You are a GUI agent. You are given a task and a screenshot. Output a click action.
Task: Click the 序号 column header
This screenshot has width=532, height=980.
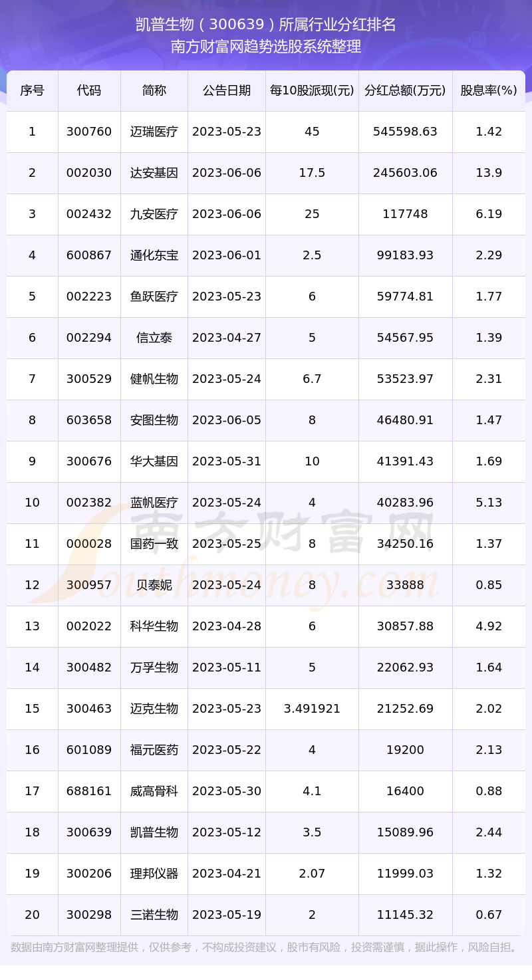click(32, 90)
